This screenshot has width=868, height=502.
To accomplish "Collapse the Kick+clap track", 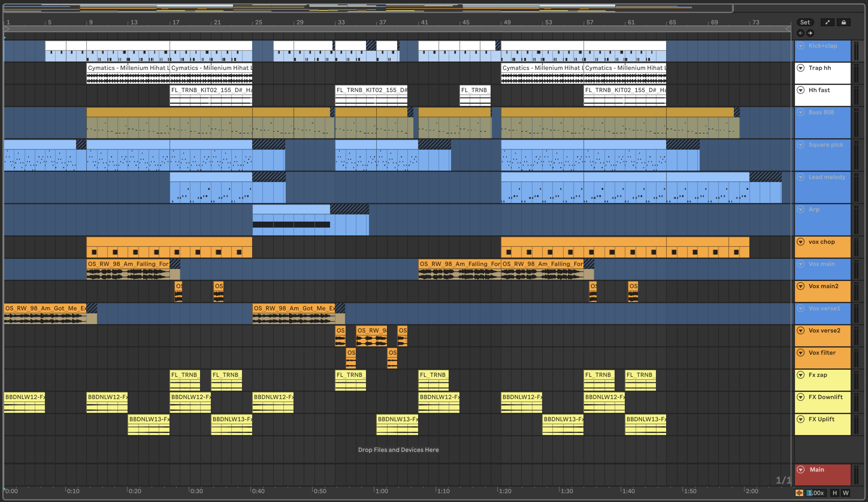I will click(x=801, y=46).
